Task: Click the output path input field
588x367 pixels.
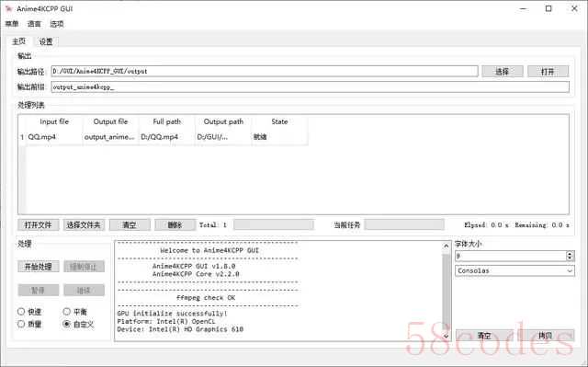Action: 265,71
